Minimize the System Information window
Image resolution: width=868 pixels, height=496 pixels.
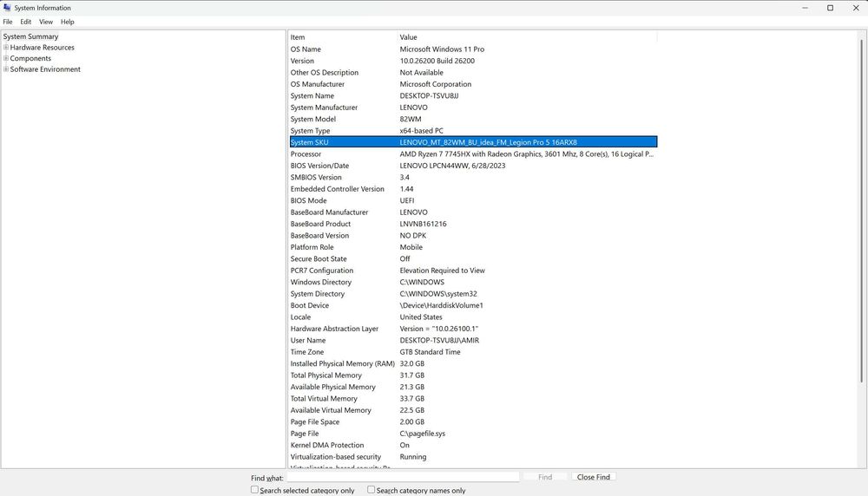coord(805,8)
